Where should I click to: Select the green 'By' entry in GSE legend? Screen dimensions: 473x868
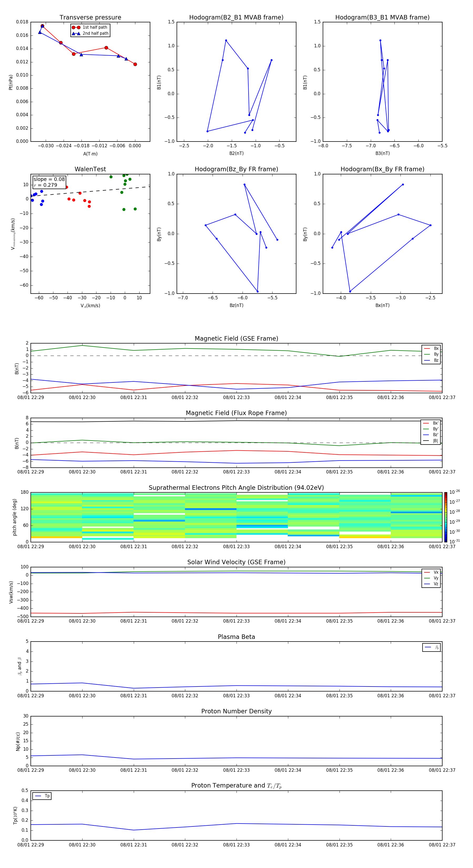[431, 354]
